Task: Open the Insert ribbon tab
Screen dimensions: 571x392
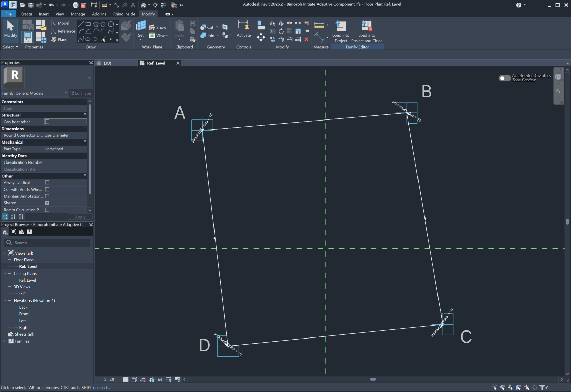Action: tap(44, 14)
